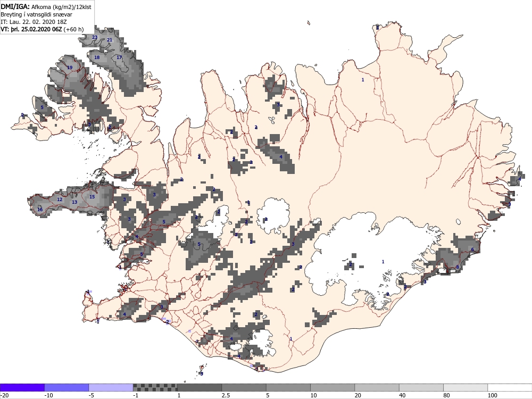Select the legend tick label -5
532x399 pixels.
pyautogui.click(x=92, y=395)
